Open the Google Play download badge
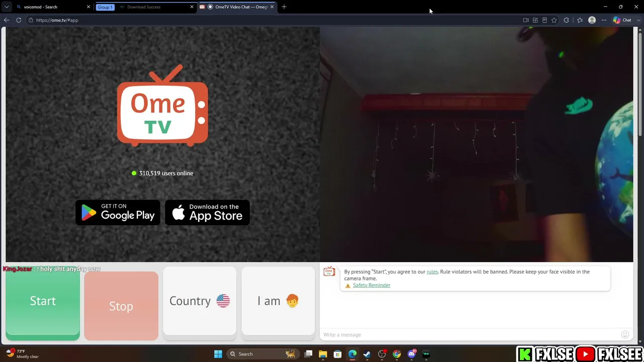This screenshot has width=644, height=362. pyautogui.click(x=118, y=212)
